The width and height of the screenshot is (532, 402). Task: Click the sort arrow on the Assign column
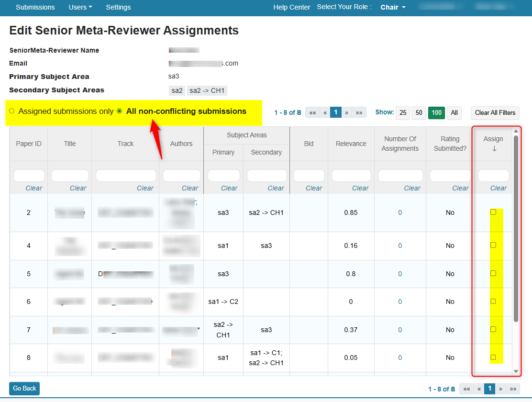(x=493, y=149)
